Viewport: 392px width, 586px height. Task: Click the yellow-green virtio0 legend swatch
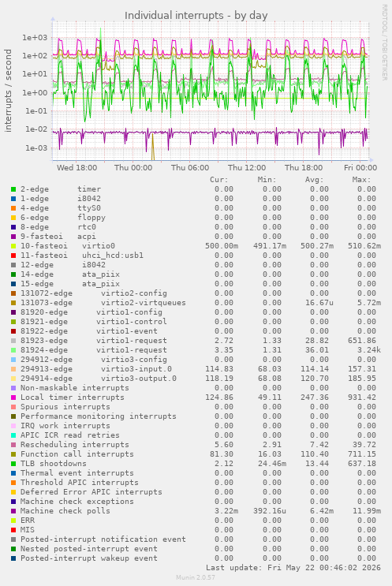click(x=13, y=246)
